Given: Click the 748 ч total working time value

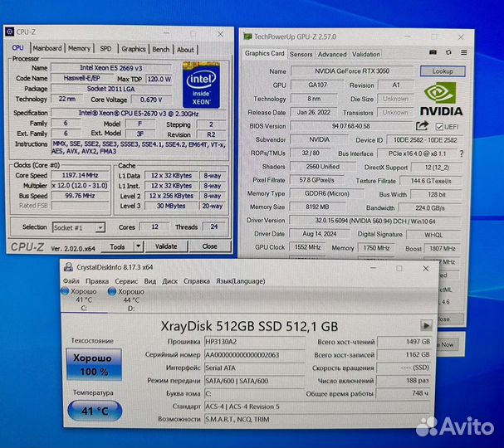Looking at the screenshot, I should click(404, 393).
